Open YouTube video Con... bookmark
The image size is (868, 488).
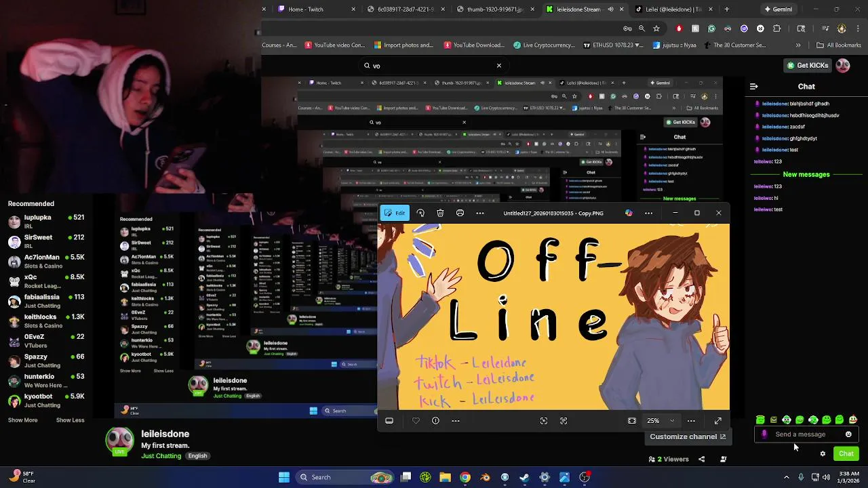335,45
